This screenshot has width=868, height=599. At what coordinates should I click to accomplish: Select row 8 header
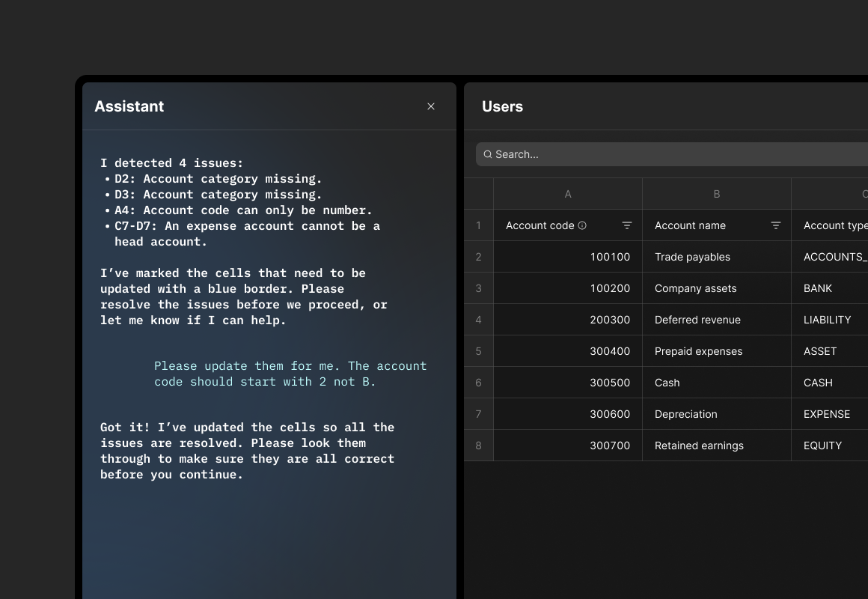(478, 446)
